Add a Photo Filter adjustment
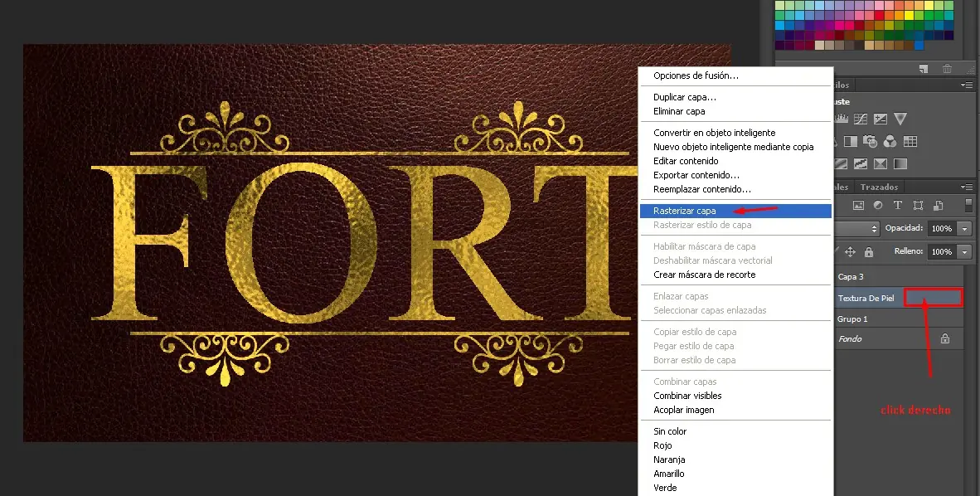Viewport: 980px width, 496px height. click(870, 141)
